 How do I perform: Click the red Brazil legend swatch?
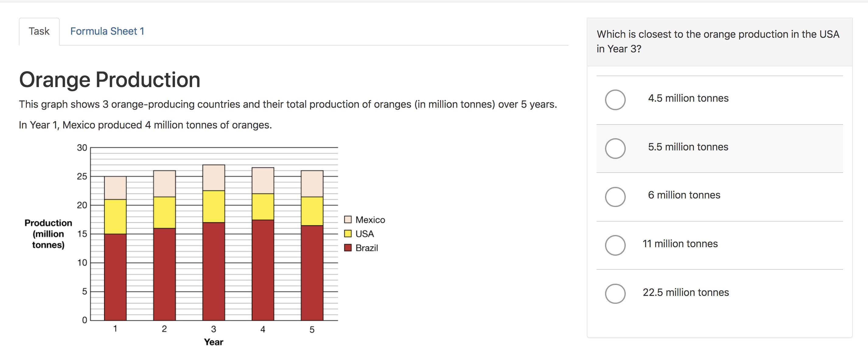coord(348,248)
